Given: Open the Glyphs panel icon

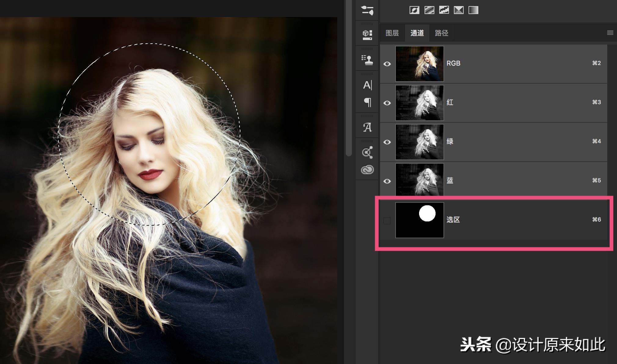Looking at the screenshot, I should (x=367, y=127).
